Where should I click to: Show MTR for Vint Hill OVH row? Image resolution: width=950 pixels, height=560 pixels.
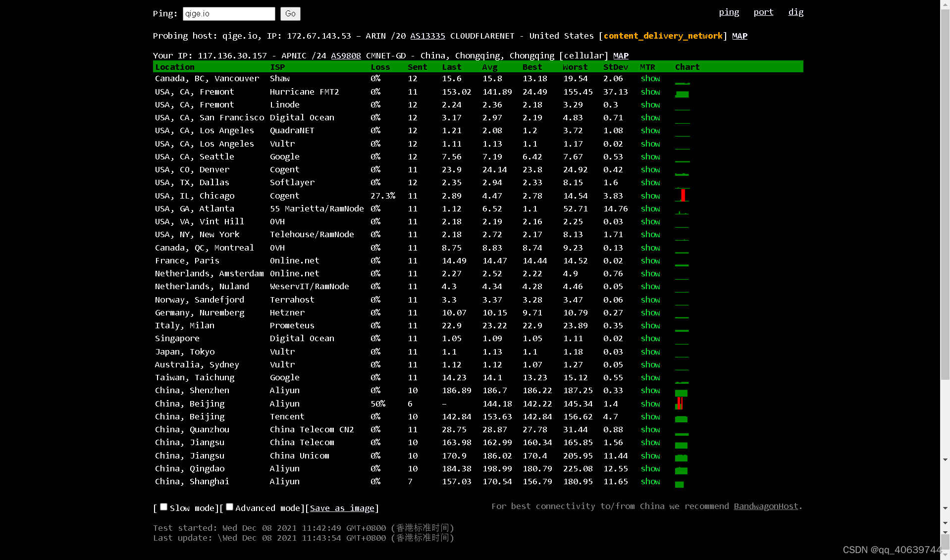coord(650,221)
